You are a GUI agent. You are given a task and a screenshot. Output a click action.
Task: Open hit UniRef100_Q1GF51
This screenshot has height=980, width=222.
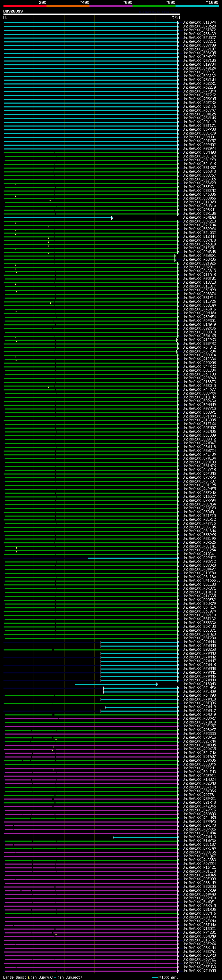click(199, 940)
